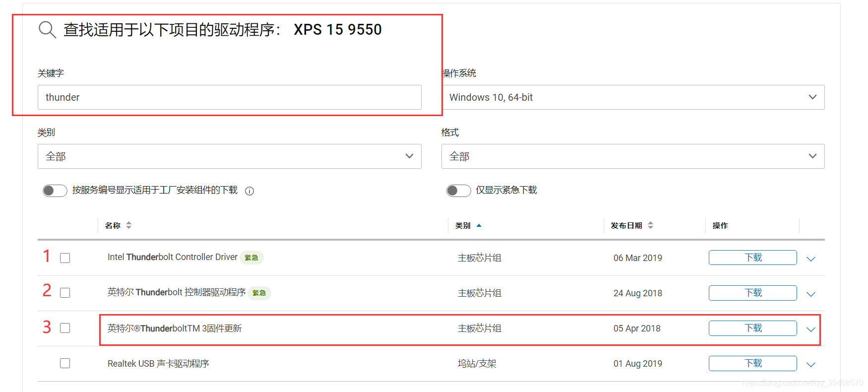Expand details for Realtek USB 声卡驱动程序 row
The image size is (868, 392).
point(811,365)
